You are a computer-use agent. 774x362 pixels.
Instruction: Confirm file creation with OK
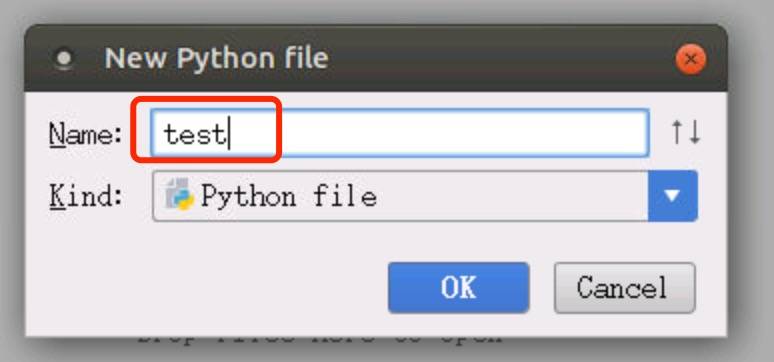[x=459, y=287]
